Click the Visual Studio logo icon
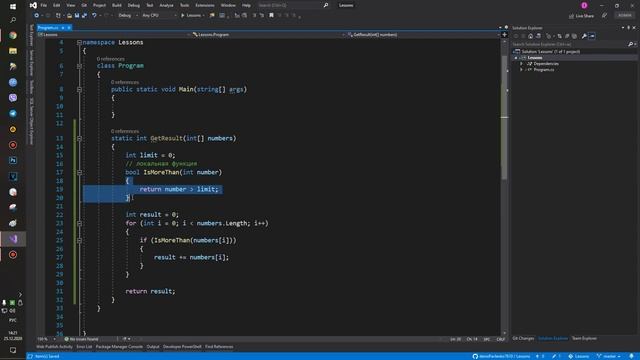640x360 pixels. 33,5
